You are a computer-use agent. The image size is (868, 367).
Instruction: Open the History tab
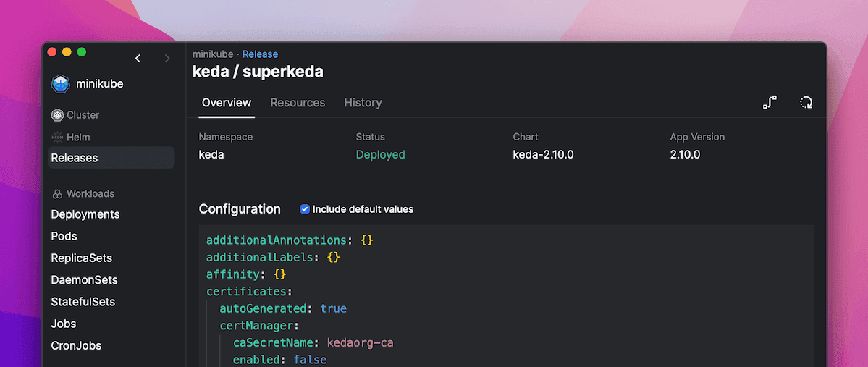click(x=363, y=102)
